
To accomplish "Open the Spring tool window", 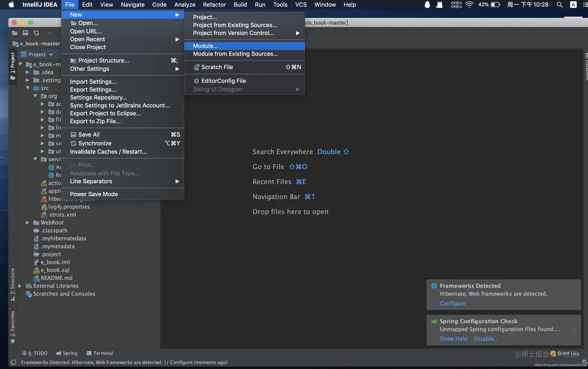I will tap(66, 353).
